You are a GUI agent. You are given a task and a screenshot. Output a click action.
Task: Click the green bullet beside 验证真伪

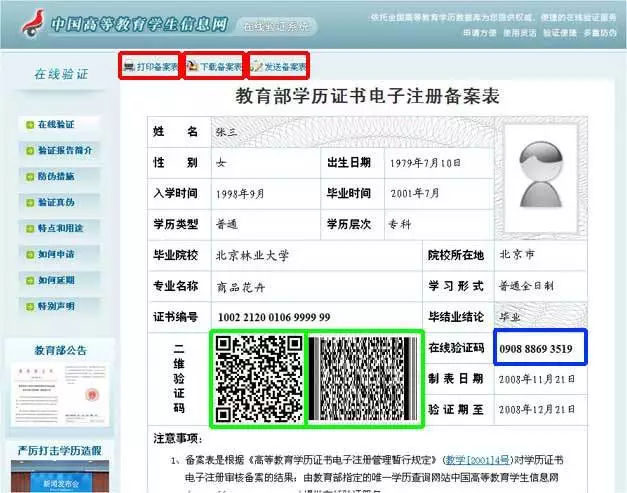30,203
